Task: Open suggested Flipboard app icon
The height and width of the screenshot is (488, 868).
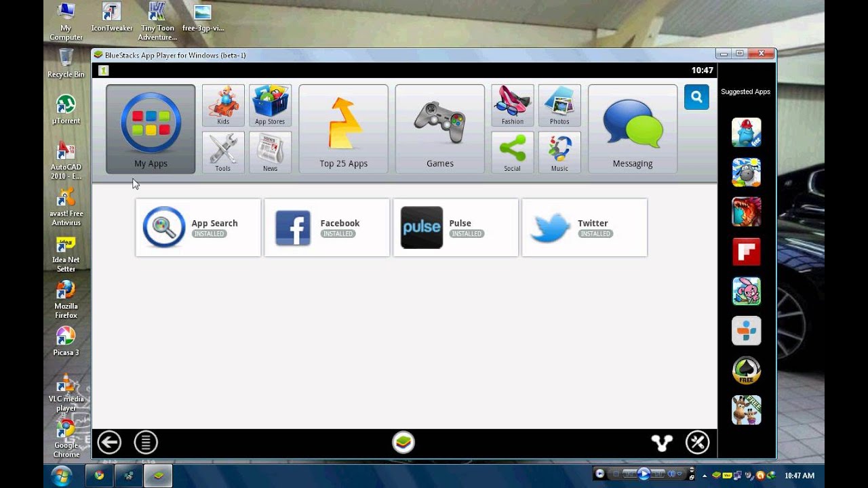Action: coord(746,251)
